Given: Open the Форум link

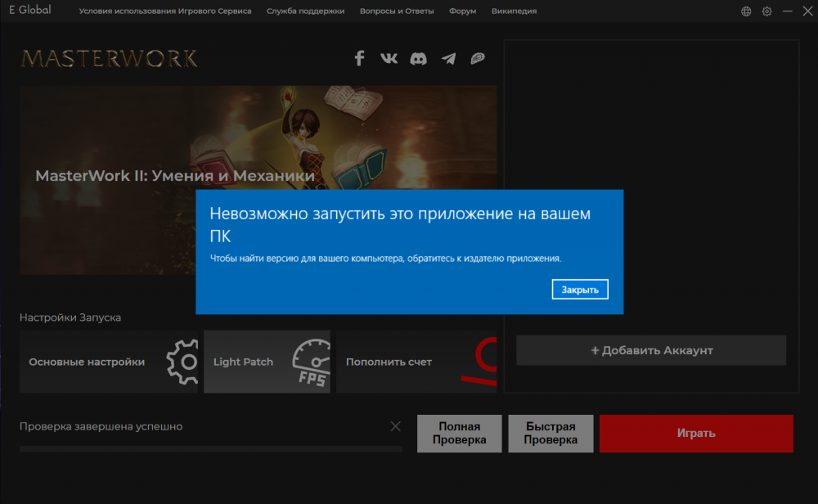Looking at the screenshot, I should [x=463, y=11].
